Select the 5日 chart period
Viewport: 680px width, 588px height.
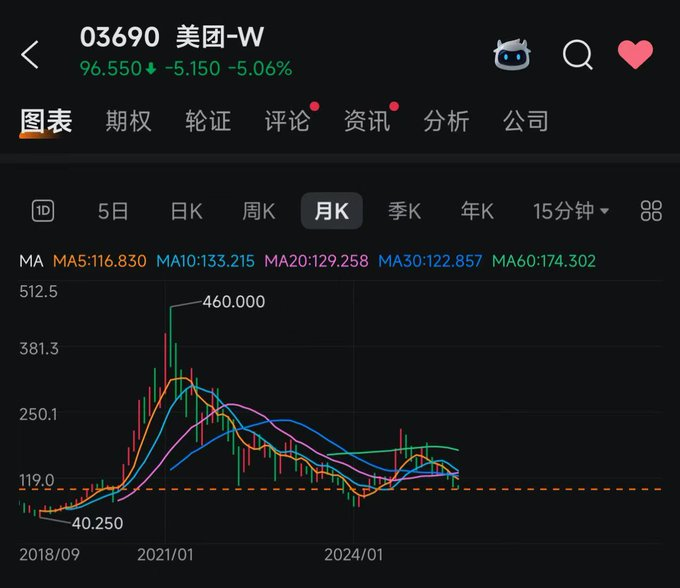coord(113,211)
